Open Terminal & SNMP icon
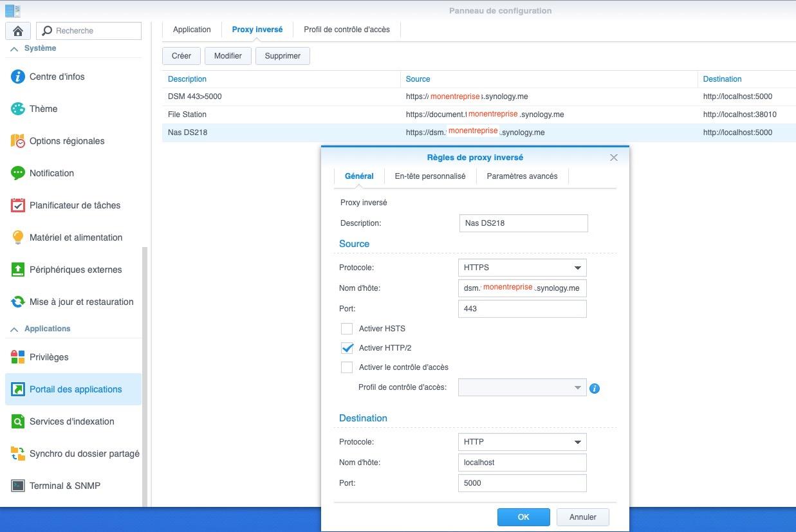Viewport: 796px width, 532px height. [18, 486]
